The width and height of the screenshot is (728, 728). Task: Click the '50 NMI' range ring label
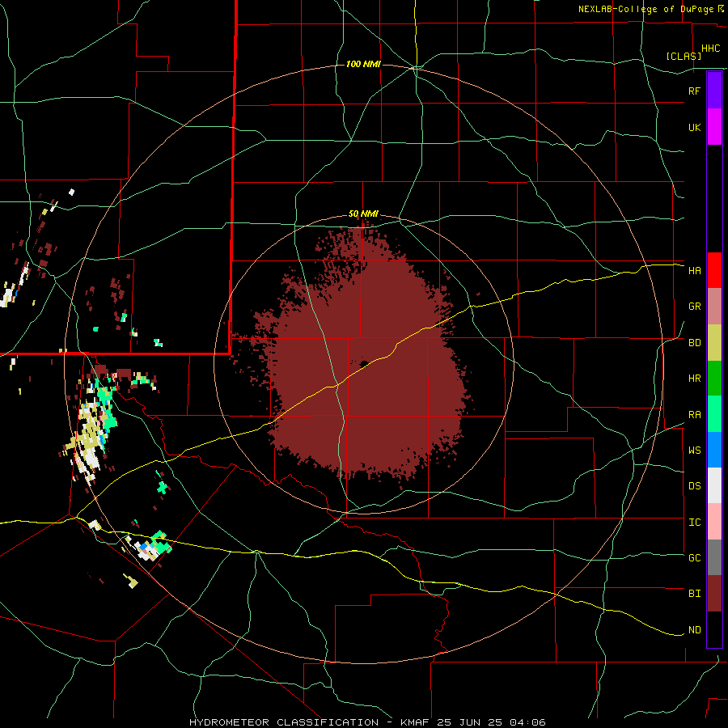[x=363, y=214]
